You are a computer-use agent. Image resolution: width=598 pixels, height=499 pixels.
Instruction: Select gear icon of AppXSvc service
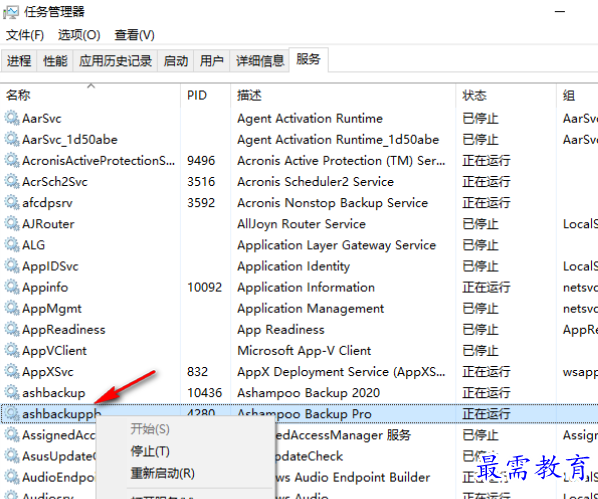[x=12, y=371]
